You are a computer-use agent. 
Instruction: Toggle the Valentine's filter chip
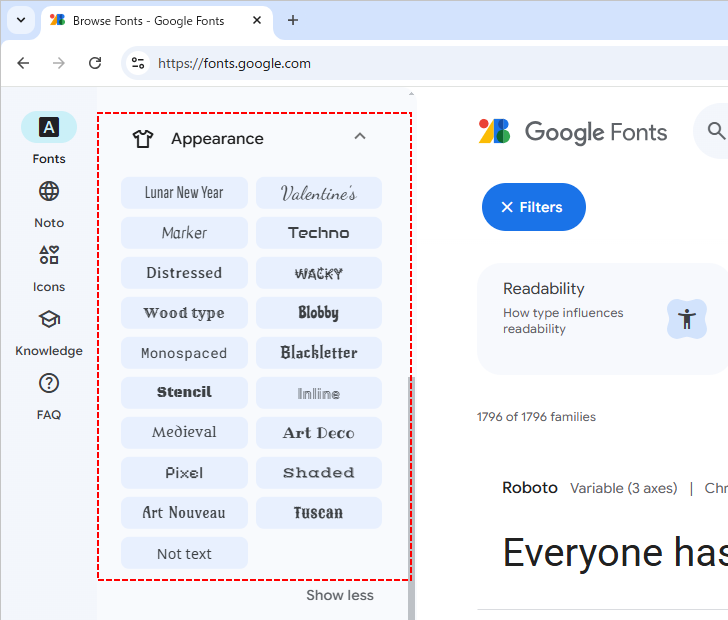pos(319,193)
